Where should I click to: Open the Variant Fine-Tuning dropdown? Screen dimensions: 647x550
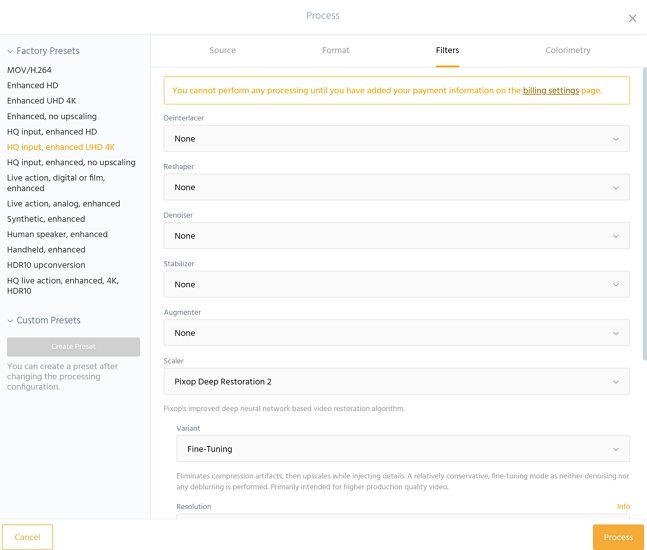coord(402,449)
